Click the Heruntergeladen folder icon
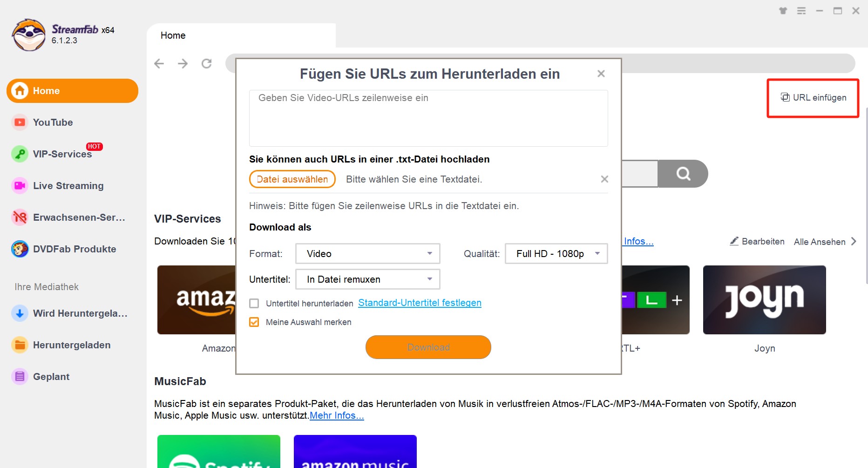868x468 pixels. tap(20, 345)
